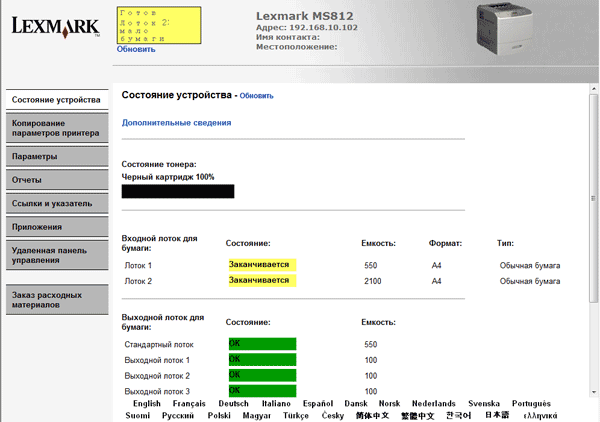
Task: Click the Lexmark MS812 printer image
Action: (504, 29)
